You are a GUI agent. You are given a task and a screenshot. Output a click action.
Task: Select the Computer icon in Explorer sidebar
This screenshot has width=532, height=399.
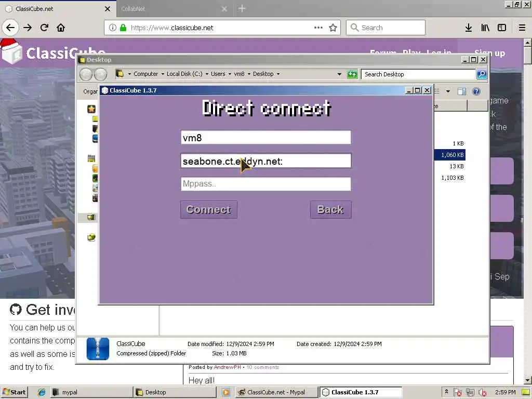tap(91, 217)
